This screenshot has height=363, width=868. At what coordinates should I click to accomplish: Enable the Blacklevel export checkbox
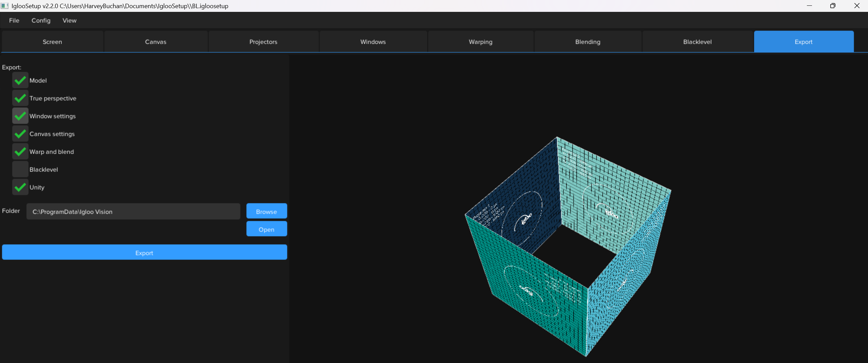tap(20, 169)
